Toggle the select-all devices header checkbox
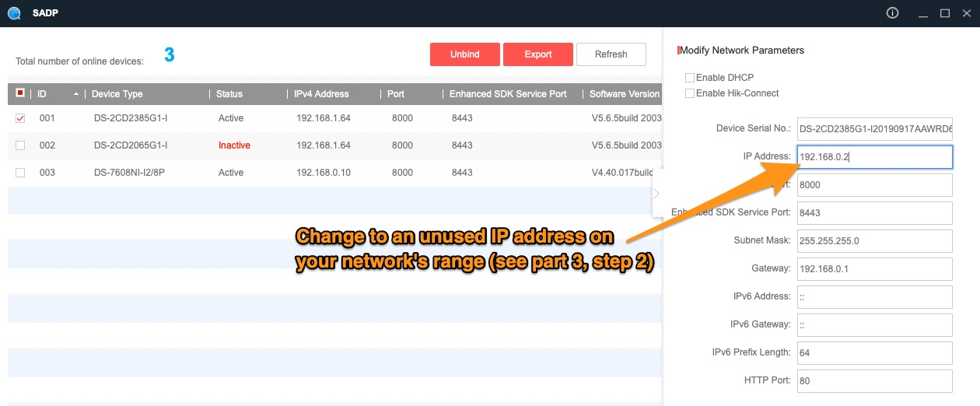Screen dimensions: 980x406 pyautogui.click(x=21, y=93)
